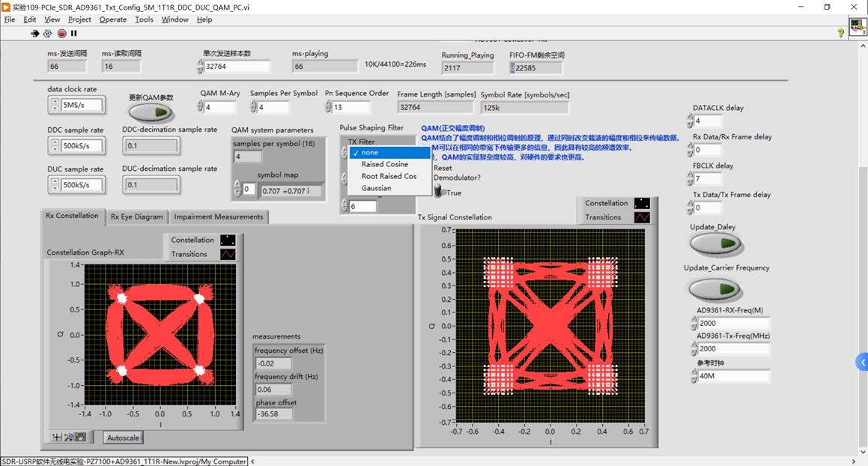Click the frequency offset value -0.02

tap(273, 363)
